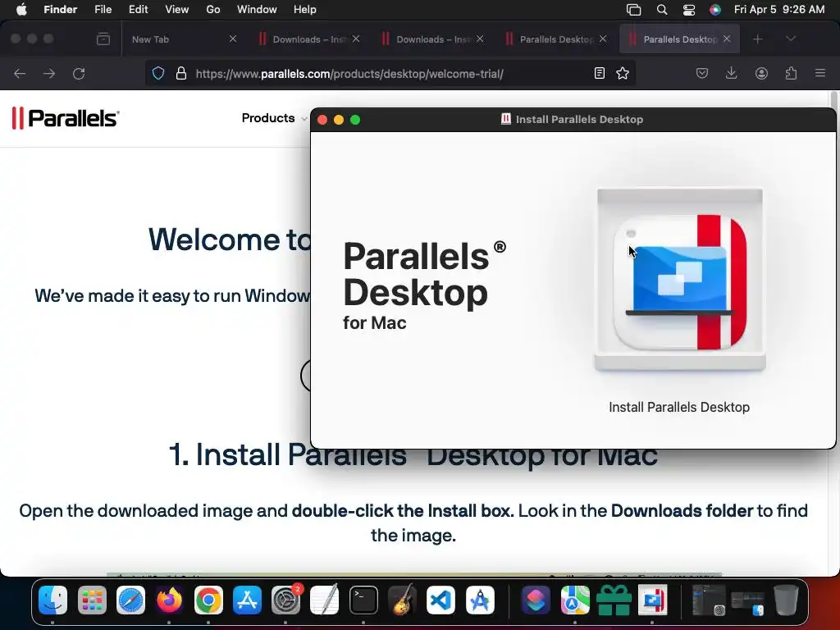The width and height of the screenshot is (840, 630).
Task: Click the date and time display
Action: tap(779, 9)
